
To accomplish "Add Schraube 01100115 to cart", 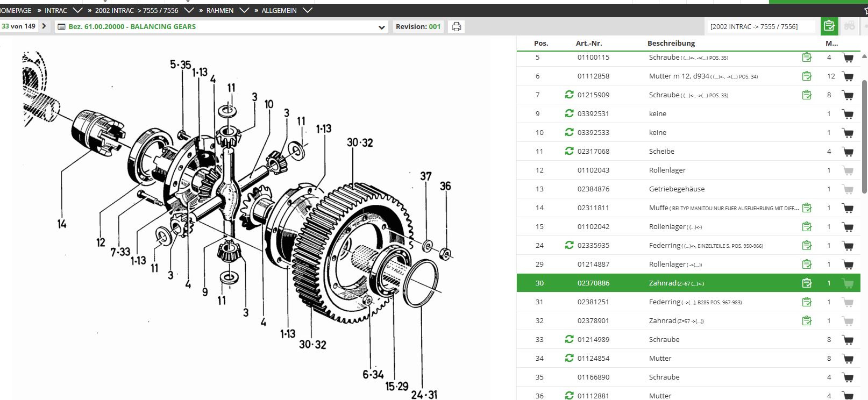I will click(848, 58).
